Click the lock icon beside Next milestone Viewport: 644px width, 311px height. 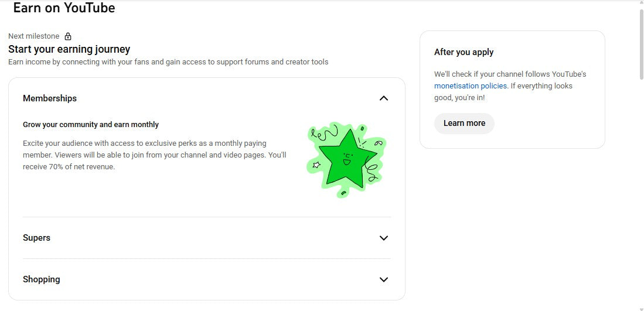(68, 36)
